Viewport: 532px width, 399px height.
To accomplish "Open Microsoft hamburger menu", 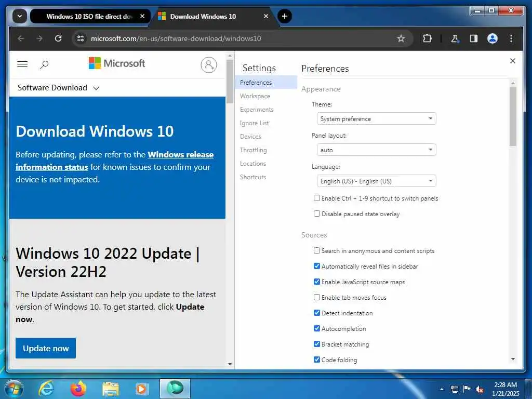I will click(x=22, y=64).
